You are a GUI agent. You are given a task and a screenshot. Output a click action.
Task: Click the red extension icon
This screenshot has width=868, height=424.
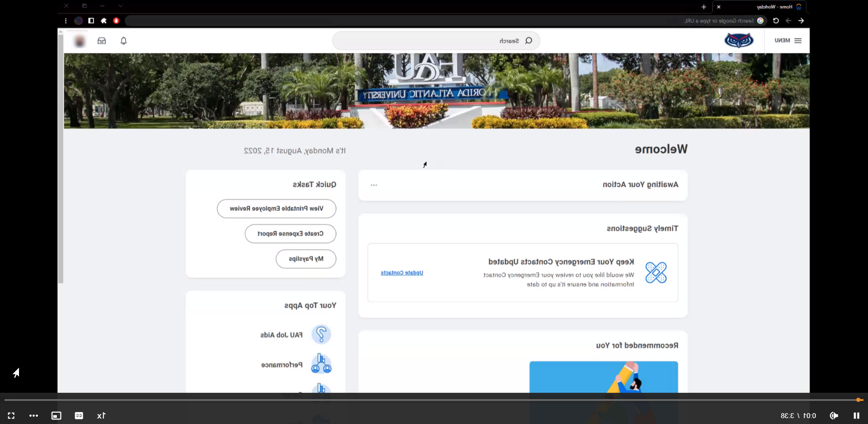116,20
